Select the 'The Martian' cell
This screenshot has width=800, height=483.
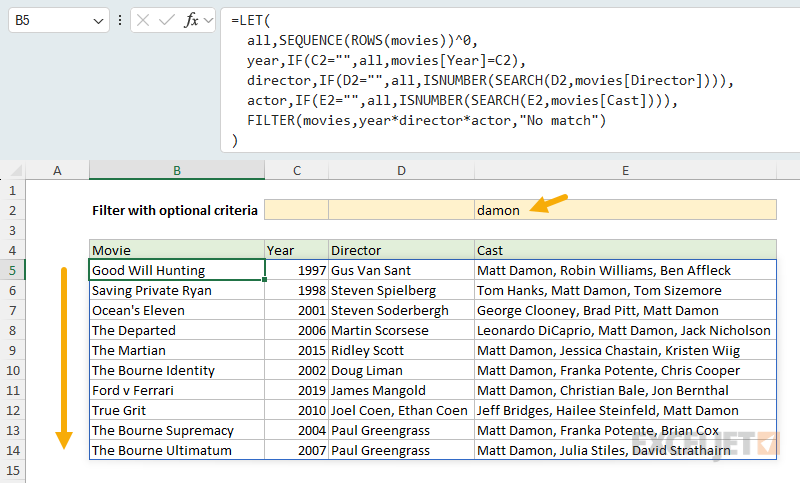pos(177,350)
